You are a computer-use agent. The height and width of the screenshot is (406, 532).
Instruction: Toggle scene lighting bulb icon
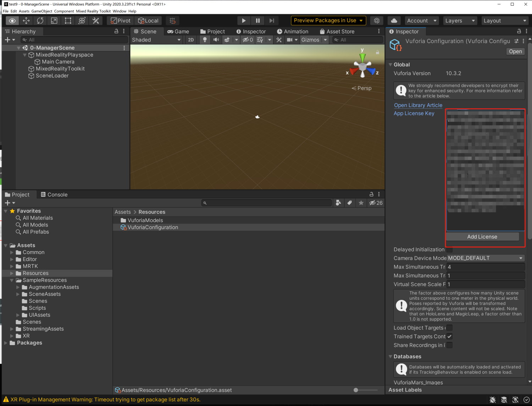pyautogui.click(x=205, y=40)
